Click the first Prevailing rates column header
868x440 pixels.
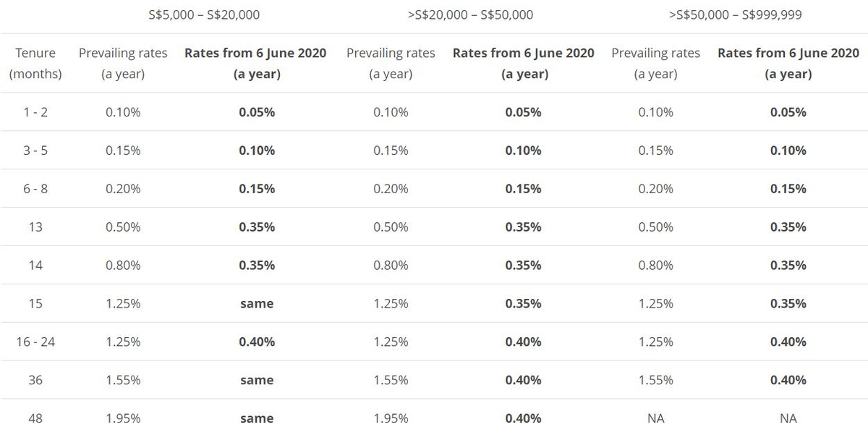(123, 63)
